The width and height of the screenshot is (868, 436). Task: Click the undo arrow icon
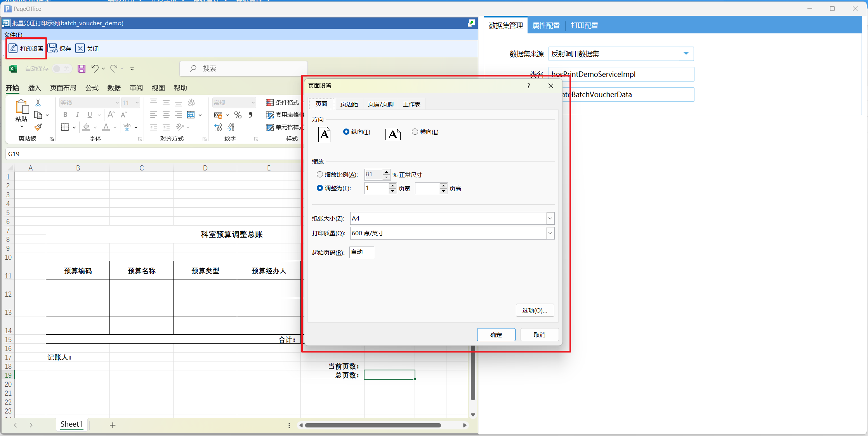pyautogui.click(x=95, y=69)
